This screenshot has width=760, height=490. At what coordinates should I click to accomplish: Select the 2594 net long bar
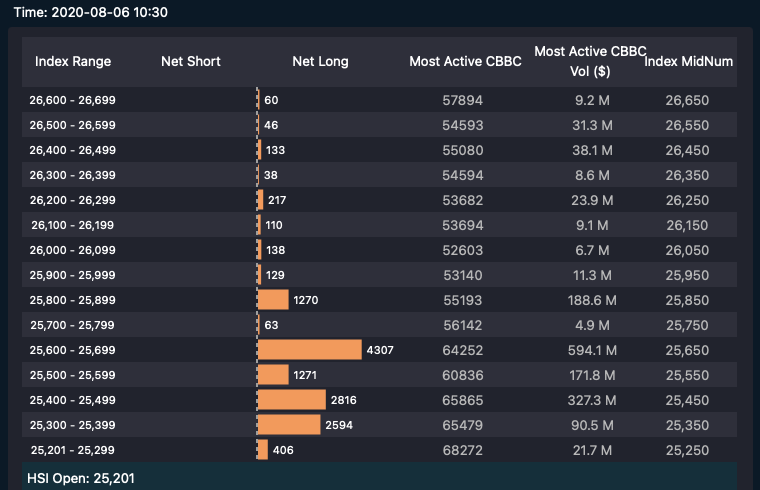click(x=288, y=425)
